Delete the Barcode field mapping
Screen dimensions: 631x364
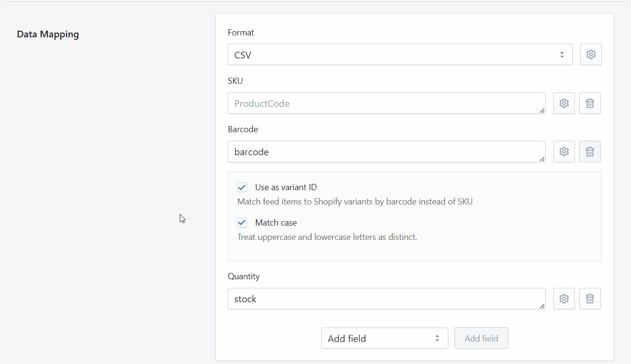590,151
